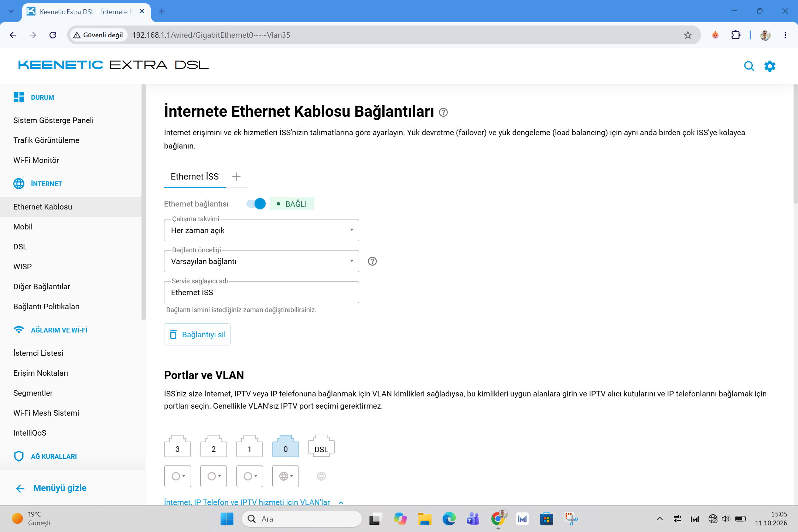Click the sidebar vertical scrollbar

(144, 202)
